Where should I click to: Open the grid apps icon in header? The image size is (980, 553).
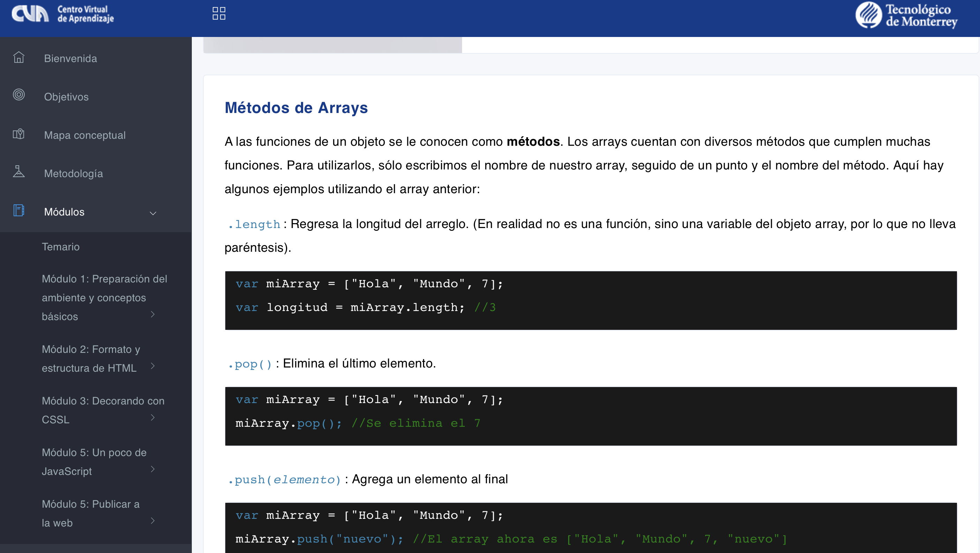click(219, 13)
